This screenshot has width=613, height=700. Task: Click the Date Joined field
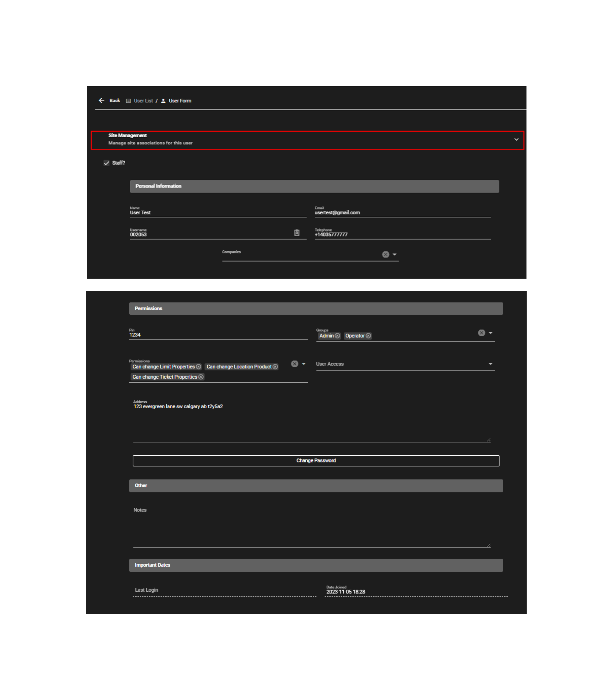[416, 590]
